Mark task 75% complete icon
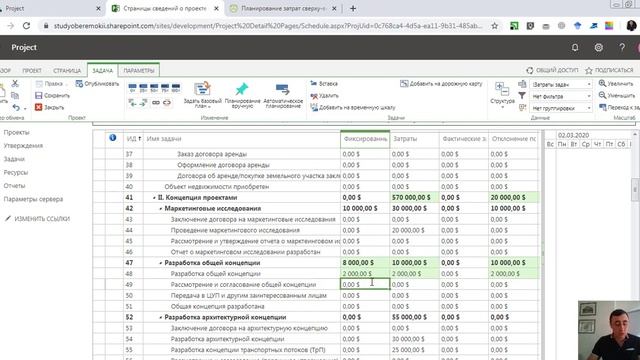The height and width of the screenshot is (360, 640). click(165, 88)
